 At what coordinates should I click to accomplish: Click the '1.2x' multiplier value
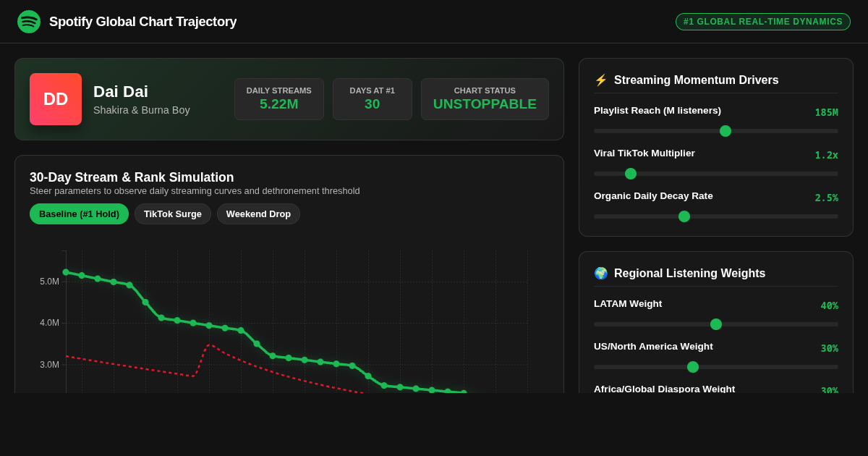827,155
